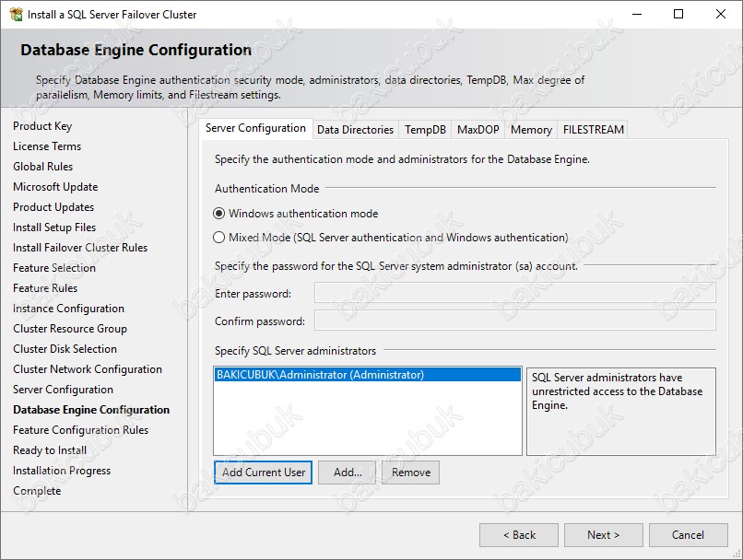Click Install Setup Files step

click(x=54, y=227)
